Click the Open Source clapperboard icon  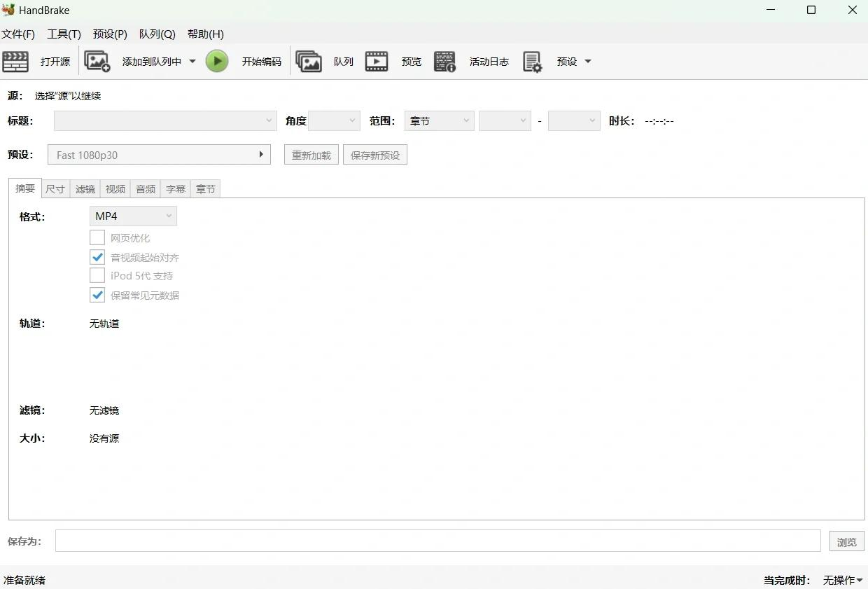click(x=15, y=62)
